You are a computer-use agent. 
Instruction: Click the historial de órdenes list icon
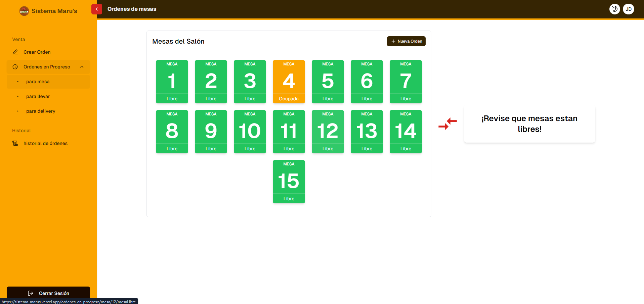coord(15,143)
